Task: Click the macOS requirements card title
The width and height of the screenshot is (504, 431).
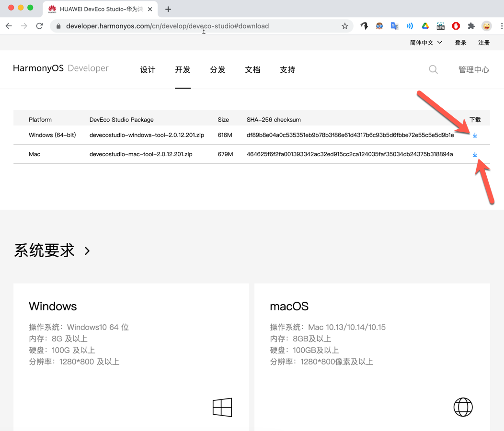Action: 289,306
